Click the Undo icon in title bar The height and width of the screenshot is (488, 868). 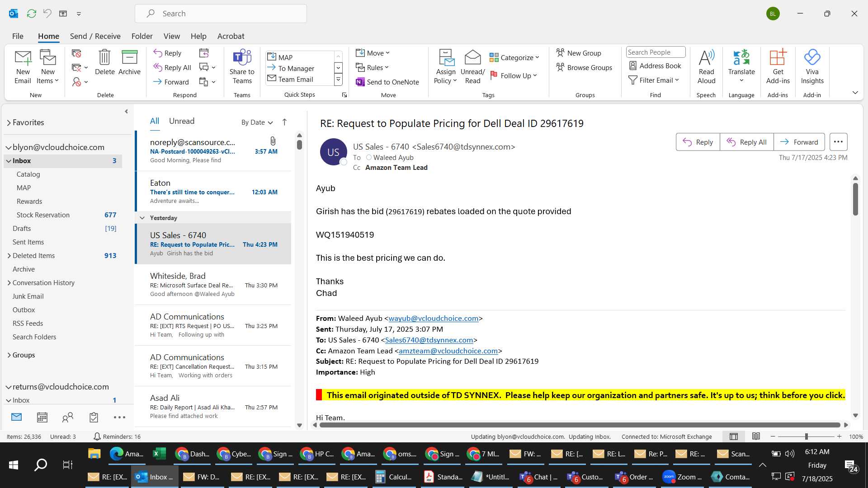coord(47,14)
